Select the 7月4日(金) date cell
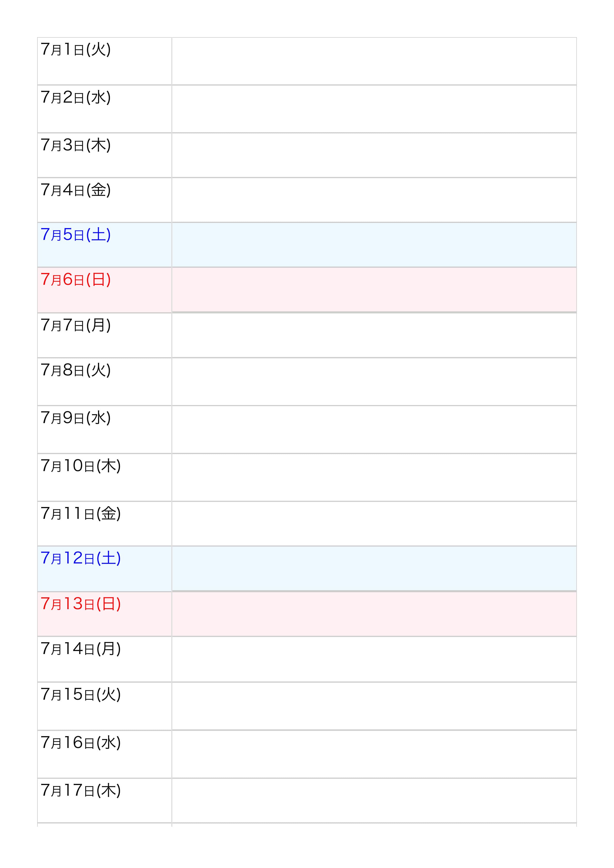Viewport: 614px width, 868px height. tap(76, 190)
